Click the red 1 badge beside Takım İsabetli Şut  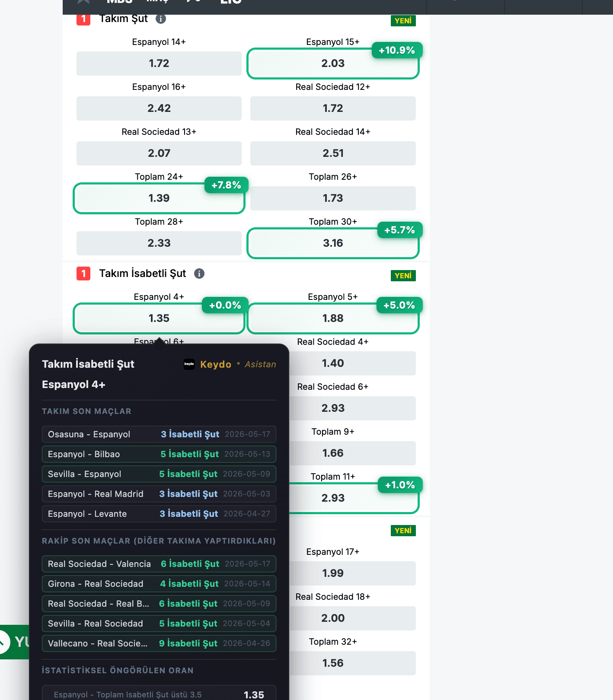[83, 274]
